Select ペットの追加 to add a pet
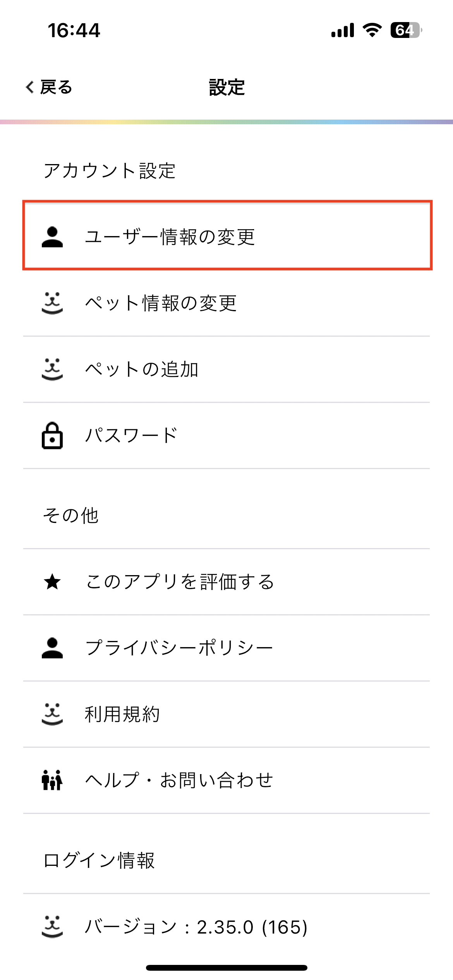 (x=142, y=369)
